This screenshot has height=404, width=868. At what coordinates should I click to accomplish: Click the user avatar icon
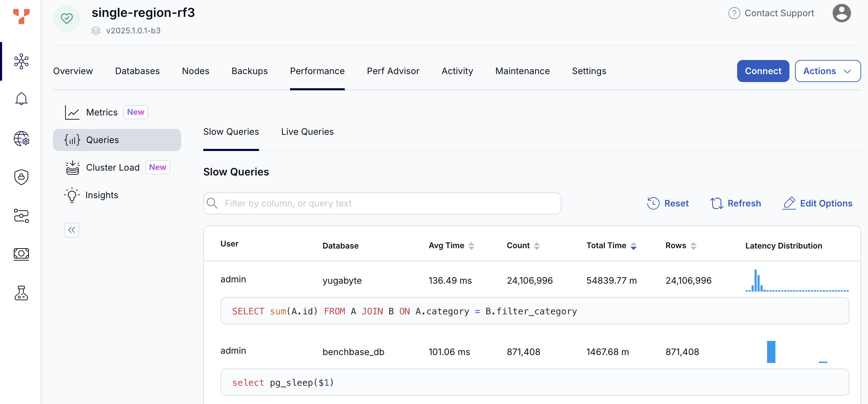click(x=842, y=13)
